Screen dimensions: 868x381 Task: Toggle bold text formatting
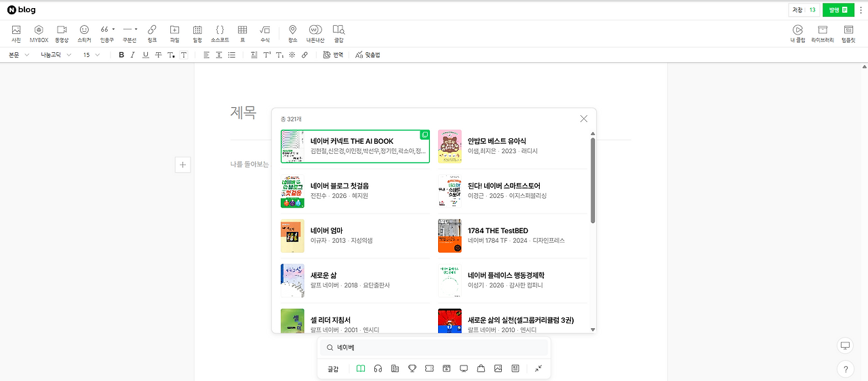(122, 55)
